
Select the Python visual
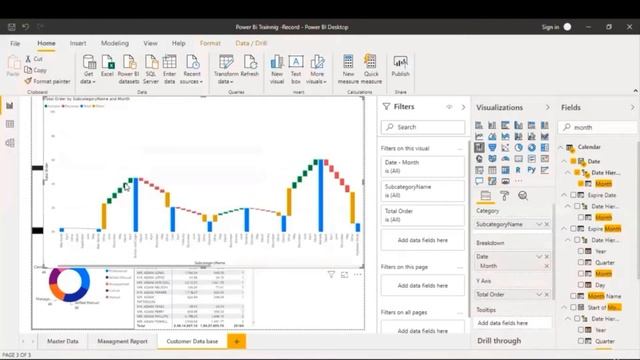coord(531,169)
